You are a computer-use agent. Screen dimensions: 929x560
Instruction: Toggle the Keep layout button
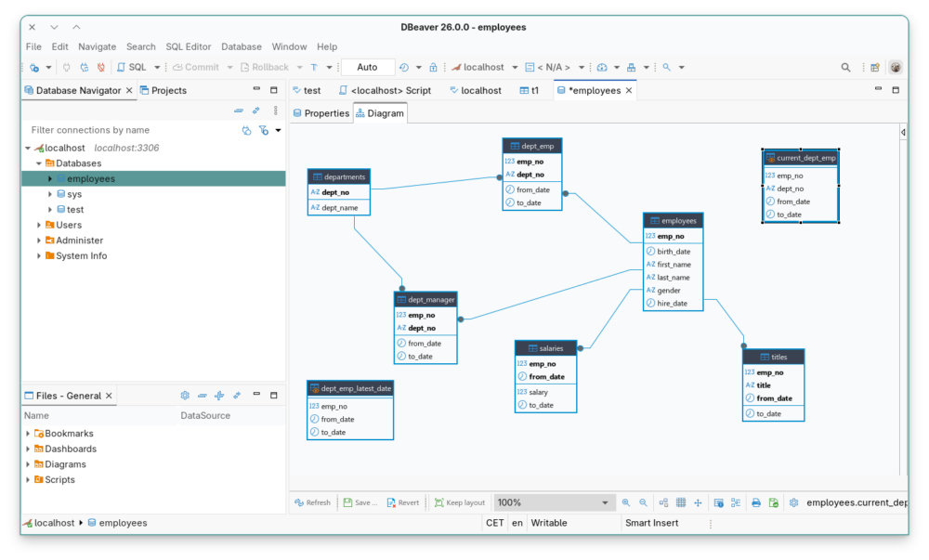[x=460, y=502]
